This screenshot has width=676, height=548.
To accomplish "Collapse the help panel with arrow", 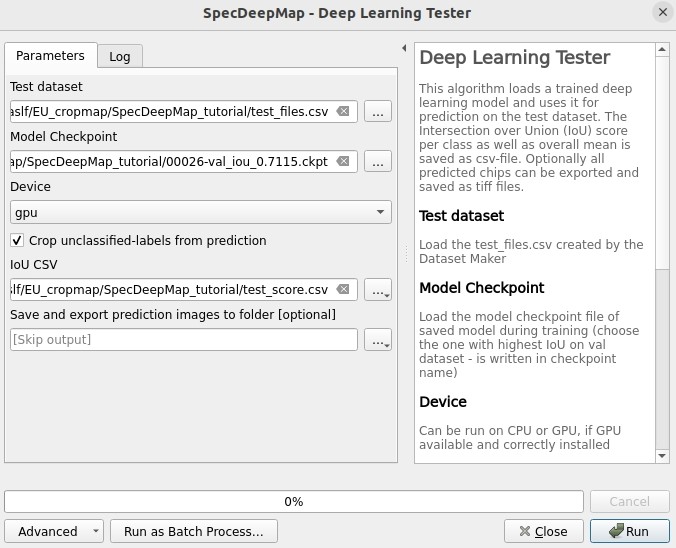I will click(x=404, y=48).
